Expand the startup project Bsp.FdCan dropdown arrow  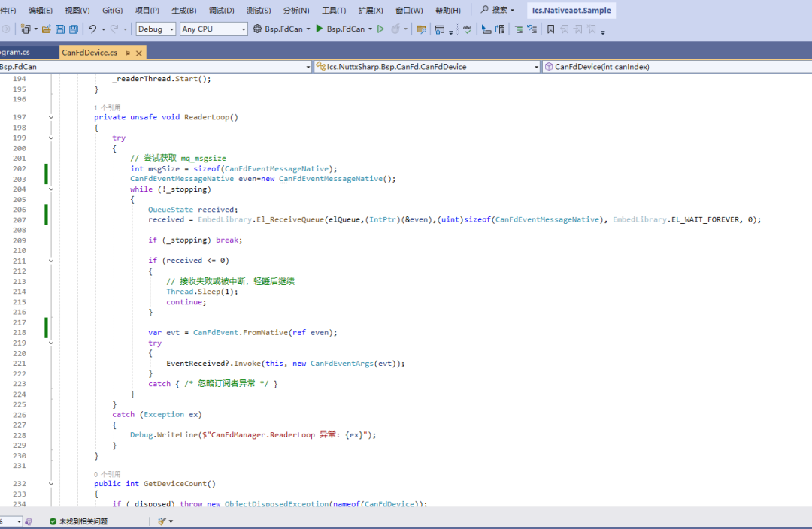tap(308, 29)
